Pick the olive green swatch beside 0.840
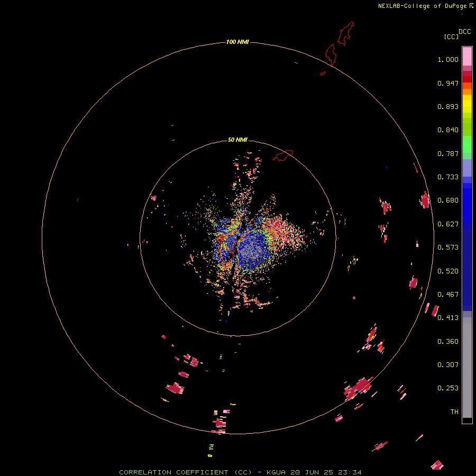The width and height of the screenshot is (476, 476). point(467,127)
